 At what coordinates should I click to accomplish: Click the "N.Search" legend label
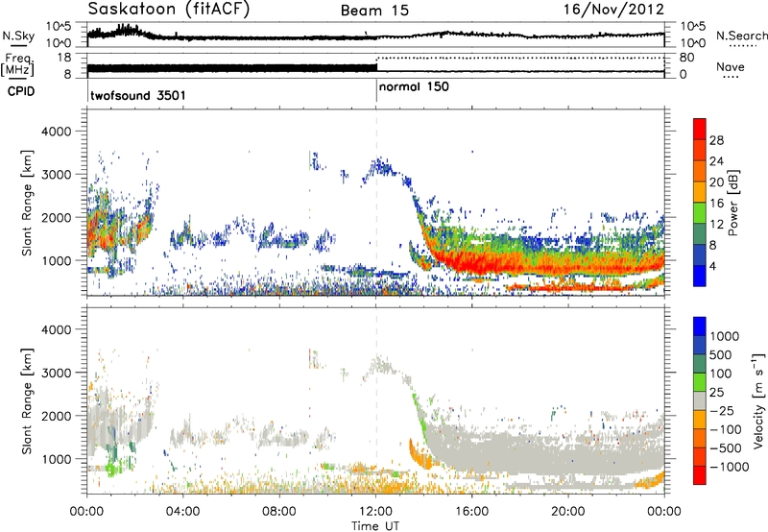click(741, 36)
